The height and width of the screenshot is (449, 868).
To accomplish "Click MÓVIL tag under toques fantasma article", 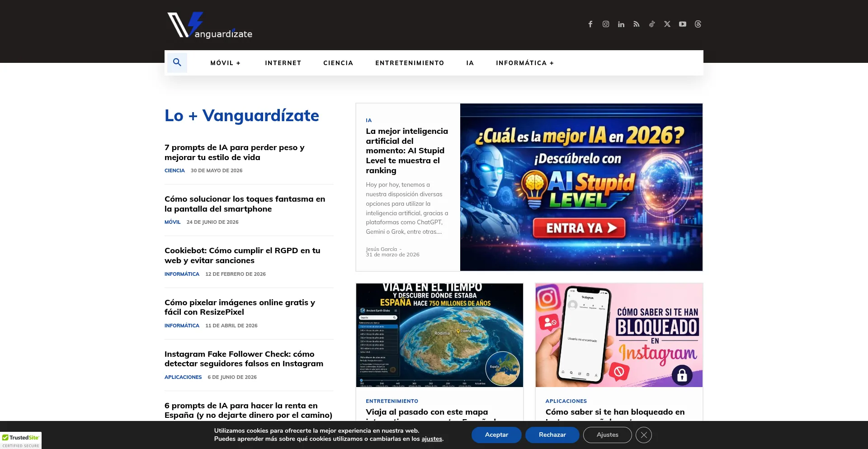I will tap(172, 222).
